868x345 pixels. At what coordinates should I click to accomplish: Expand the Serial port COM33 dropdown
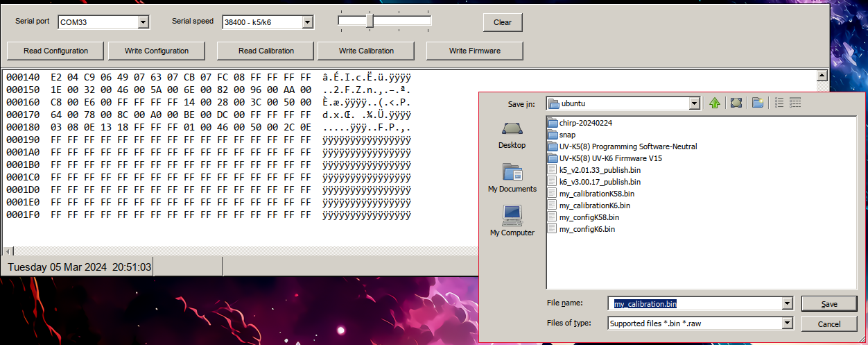144,22
